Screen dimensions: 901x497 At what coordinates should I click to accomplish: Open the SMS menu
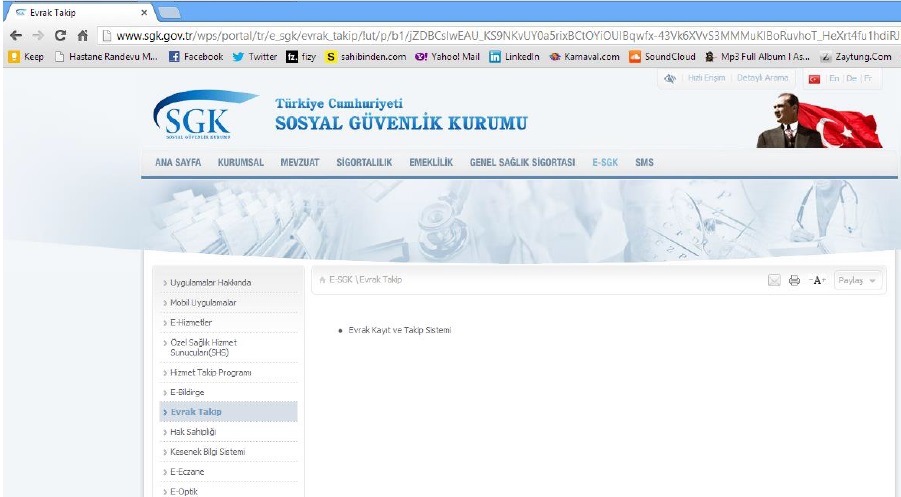pyautogui.click(x=644, y=163)
